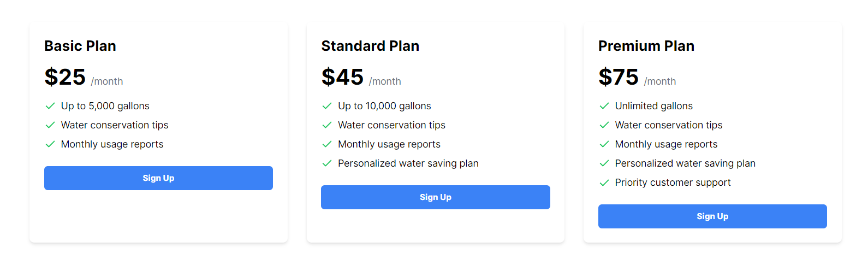Image resolution: width=868 pixels, height=259 pixels.
Task: Select the Premium Plan heading
Action: coord(646,46)
